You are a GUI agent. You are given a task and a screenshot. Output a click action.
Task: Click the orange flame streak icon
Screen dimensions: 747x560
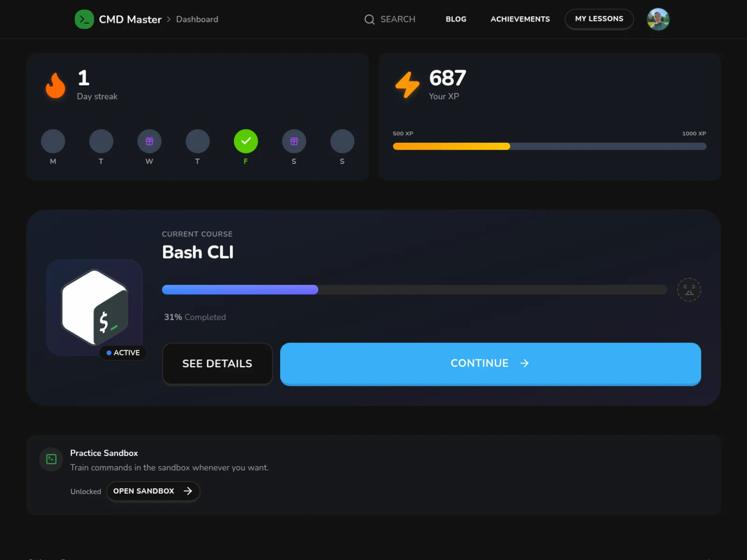[x=55, y=85]
